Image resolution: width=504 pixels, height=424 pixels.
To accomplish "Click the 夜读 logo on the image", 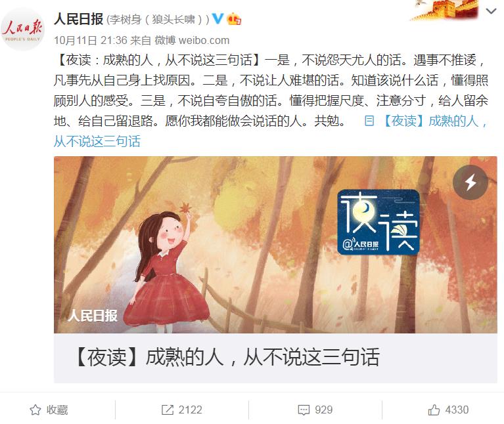I will pyautogui.click(x=378, y=222).
